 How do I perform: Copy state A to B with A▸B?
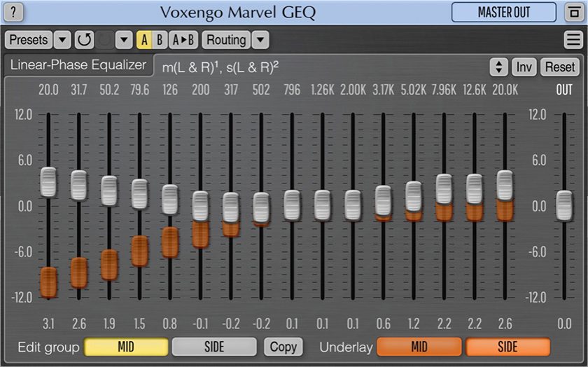[x=183, y=40]
